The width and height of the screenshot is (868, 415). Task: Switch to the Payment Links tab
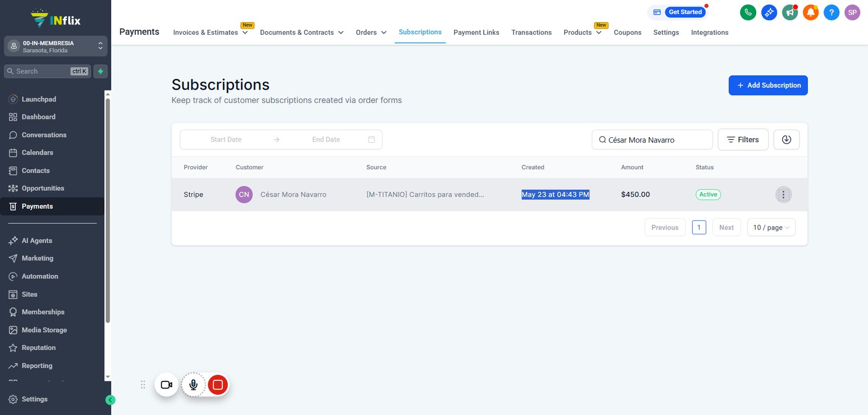[x=476, y=33]
